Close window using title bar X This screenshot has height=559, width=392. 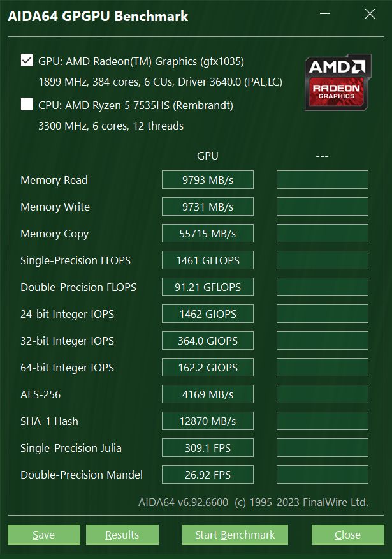coord(370,15)
